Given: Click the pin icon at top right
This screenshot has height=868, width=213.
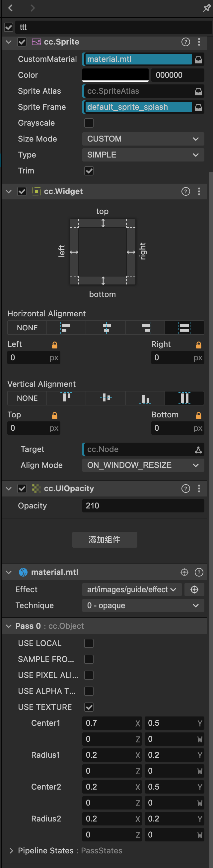Looking at the screenshot, I should (207, 8).
